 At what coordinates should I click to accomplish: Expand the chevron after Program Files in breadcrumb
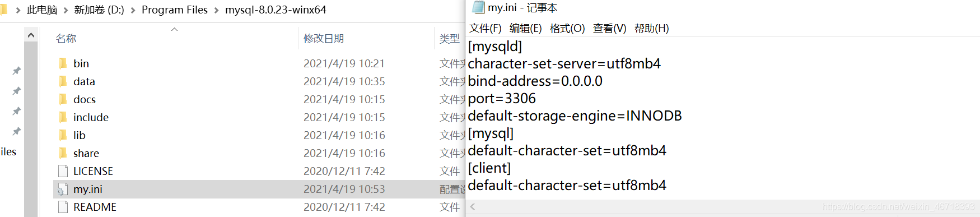point(216,10)
